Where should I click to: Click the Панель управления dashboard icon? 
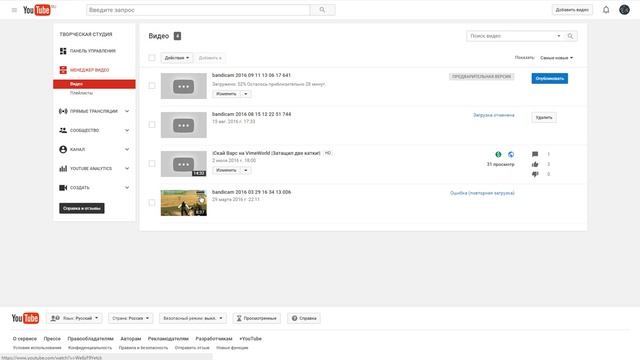[63, 51]
